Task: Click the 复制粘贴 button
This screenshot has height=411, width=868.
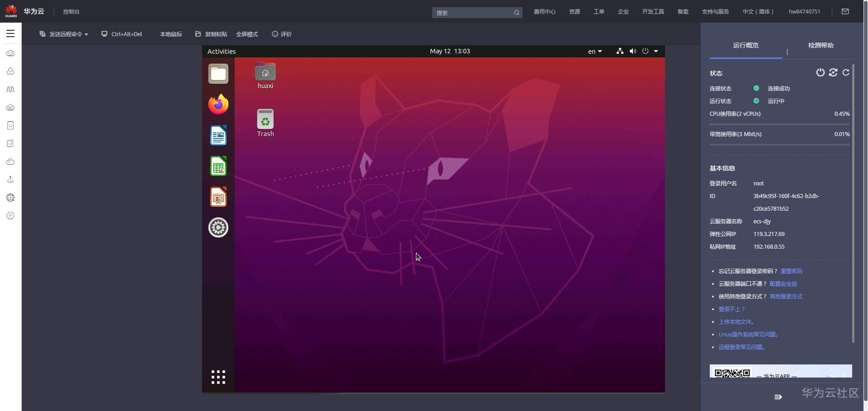Action: point(211,34)
